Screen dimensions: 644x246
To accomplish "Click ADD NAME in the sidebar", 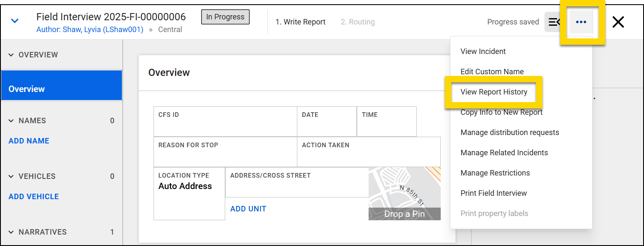I will [29, 141].
